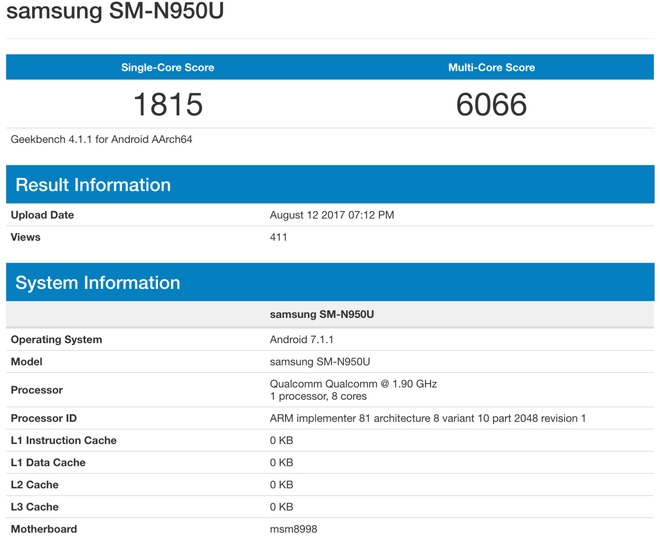The width and height of the screenshot is (660, 538).
Task: Click the 'L2 Cache' label
Action: click(x=35, y=485)
